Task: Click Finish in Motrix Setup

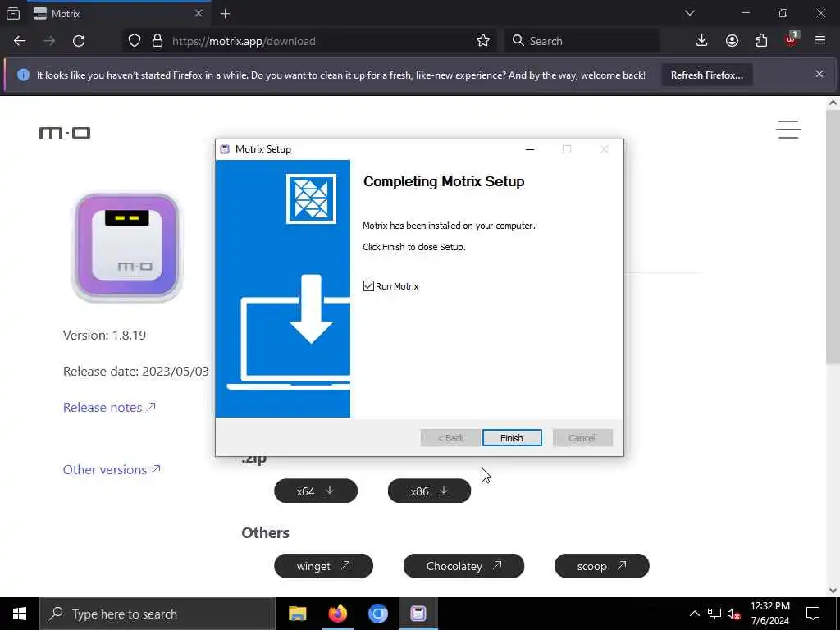Action: pos(512,438)
